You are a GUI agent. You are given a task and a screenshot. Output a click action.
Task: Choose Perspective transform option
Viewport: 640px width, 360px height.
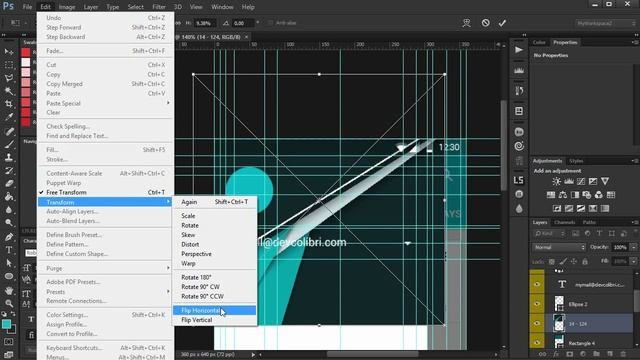(214, 254)
